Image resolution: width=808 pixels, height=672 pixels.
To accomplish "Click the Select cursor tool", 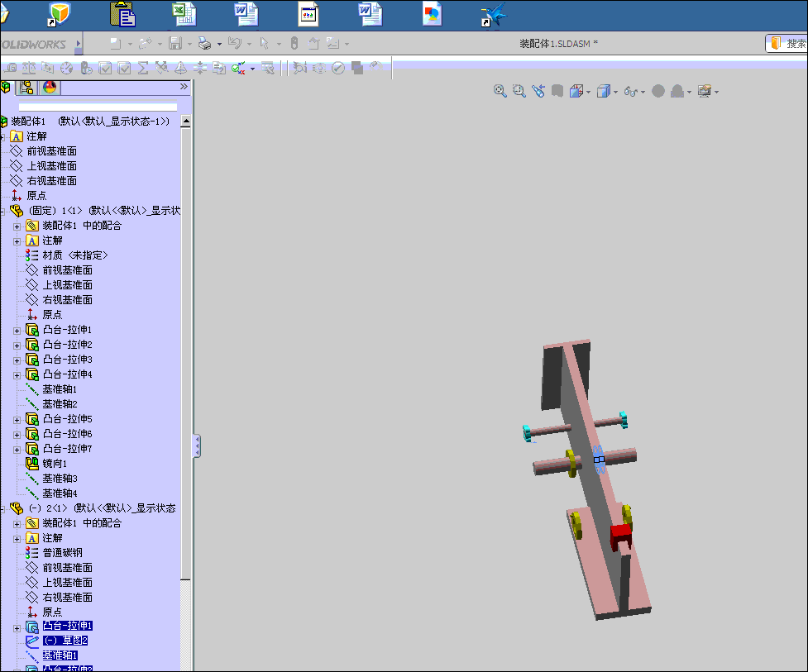I will coord(265,43).
